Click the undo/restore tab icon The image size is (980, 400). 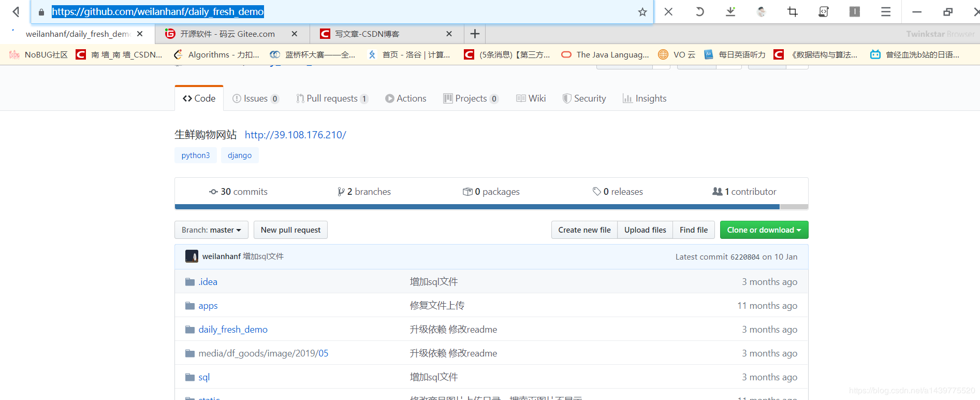pyautogui.click(x=699, y=11)
